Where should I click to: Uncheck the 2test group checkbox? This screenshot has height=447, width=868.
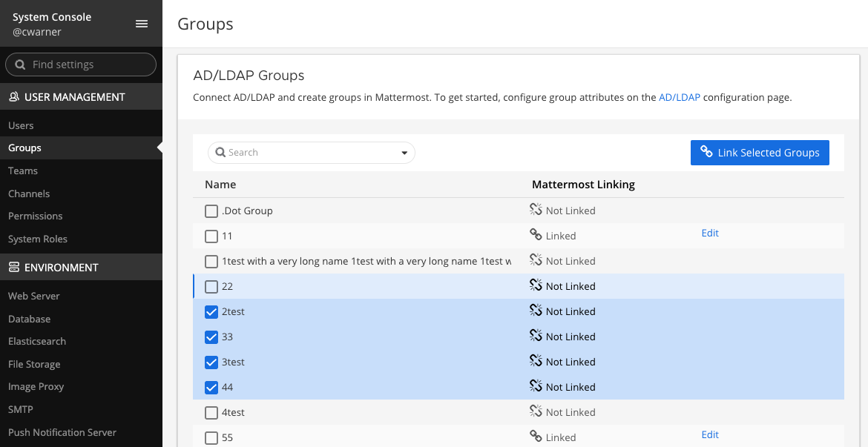(211, 311)
